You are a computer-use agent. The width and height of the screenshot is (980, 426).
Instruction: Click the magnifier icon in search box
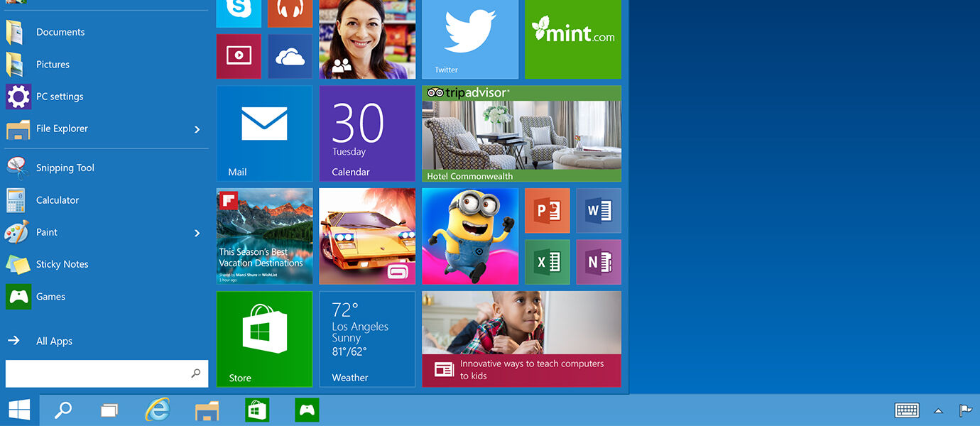pos(196,373)
